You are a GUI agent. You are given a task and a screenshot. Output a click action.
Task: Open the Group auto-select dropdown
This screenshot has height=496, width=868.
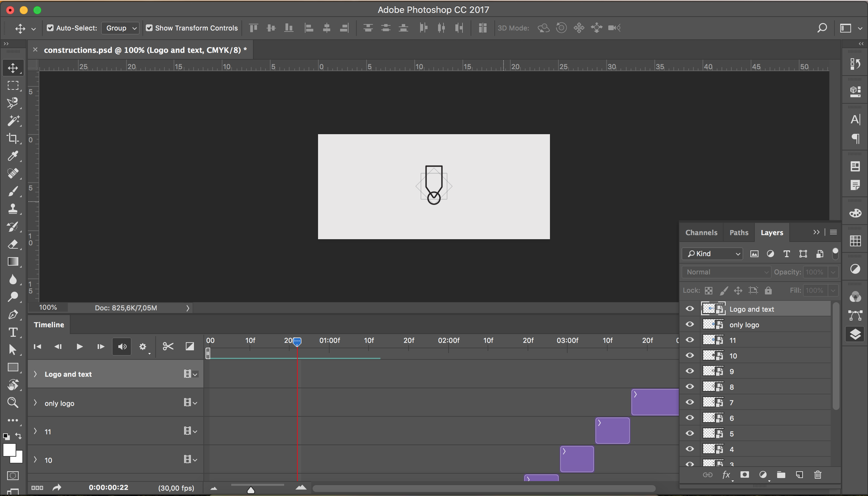120,28
